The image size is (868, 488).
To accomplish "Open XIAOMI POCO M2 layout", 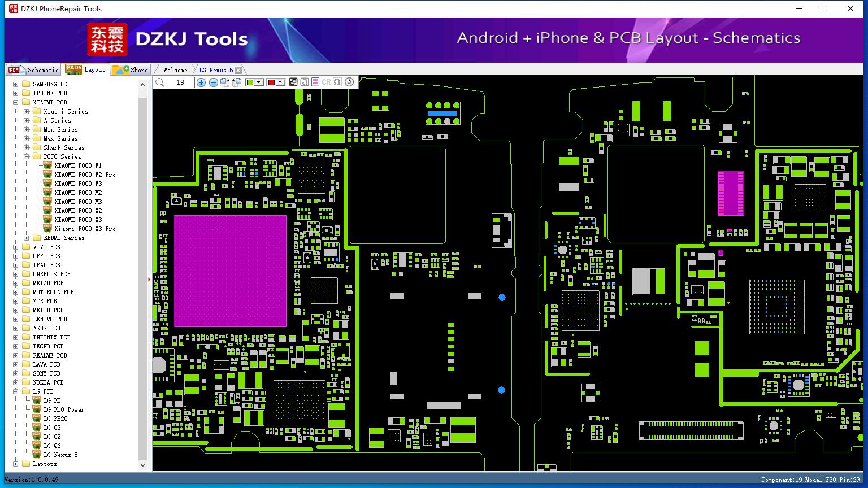I will (78, 193).
